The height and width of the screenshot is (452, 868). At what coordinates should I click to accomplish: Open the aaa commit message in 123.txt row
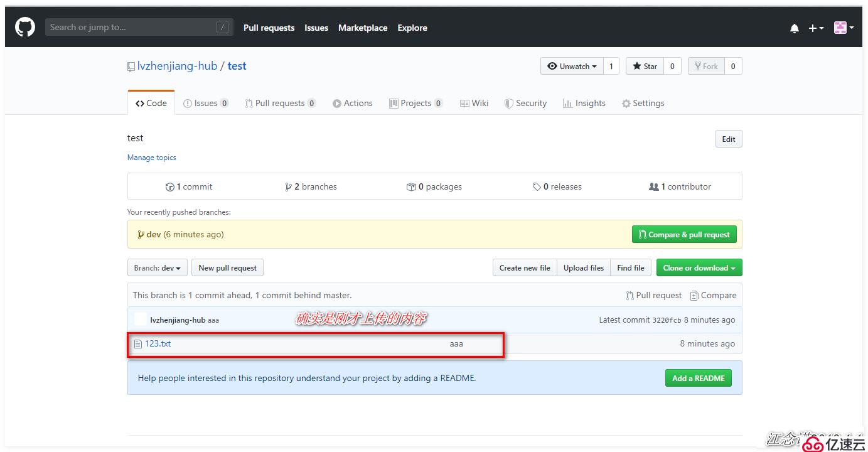click(456, 343)
